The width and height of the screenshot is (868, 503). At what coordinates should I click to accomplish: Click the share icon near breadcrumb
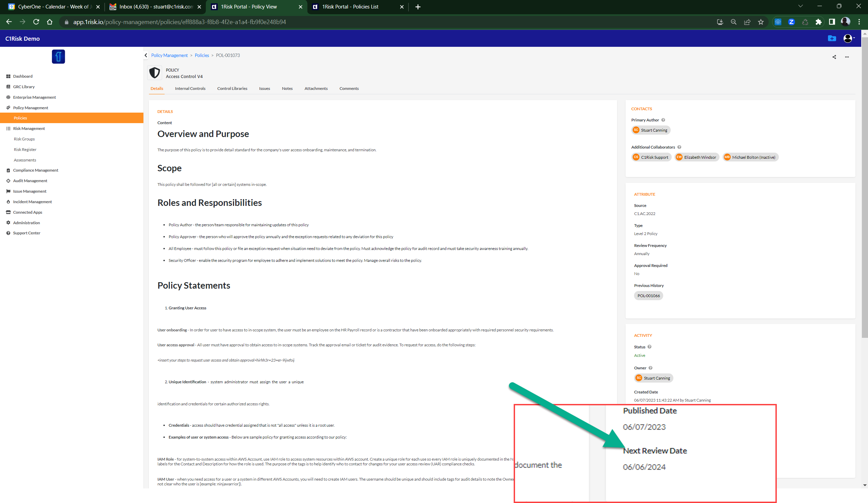click(x=834, y=57)
